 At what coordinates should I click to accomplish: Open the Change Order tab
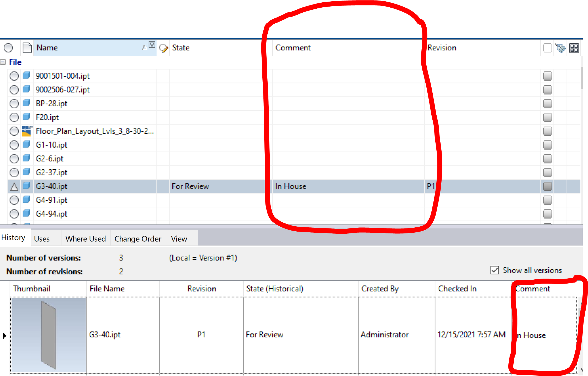click(x=138, y=239)
